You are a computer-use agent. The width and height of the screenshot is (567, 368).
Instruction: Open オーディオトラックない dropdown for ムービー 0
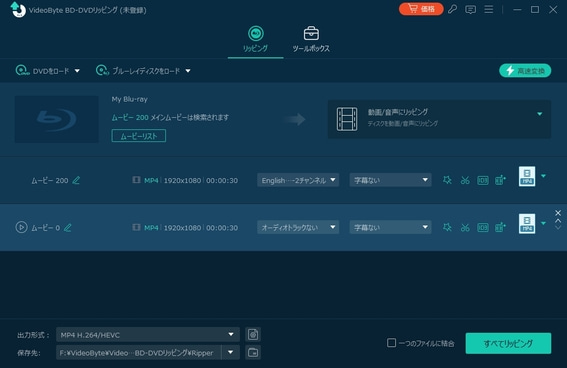298,227
